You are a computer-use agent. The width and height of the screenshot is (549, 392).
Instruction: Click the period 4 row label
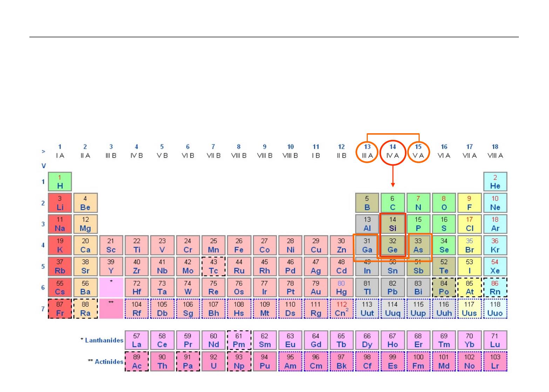point(44,245)
